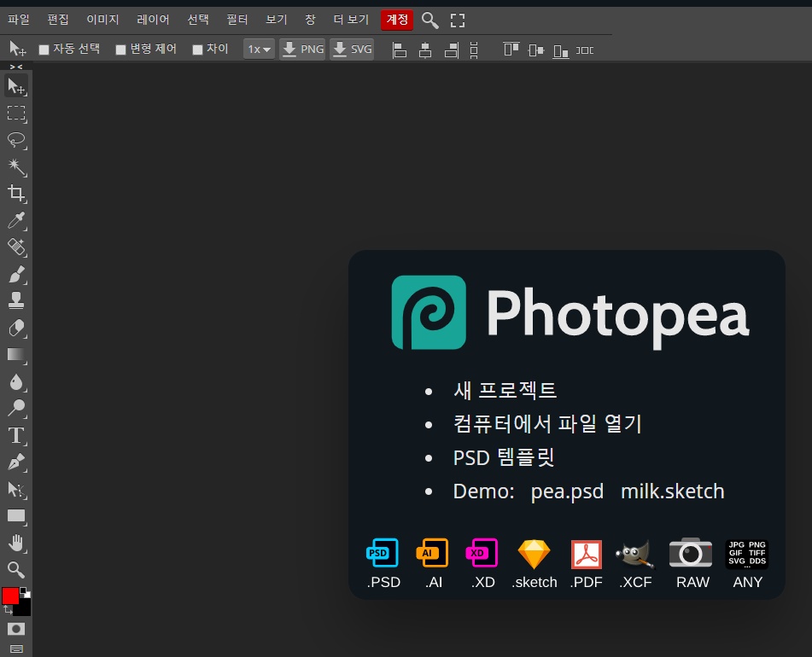Swap foreground and background colors
This screenshot has height=657, width=812.
7,610
